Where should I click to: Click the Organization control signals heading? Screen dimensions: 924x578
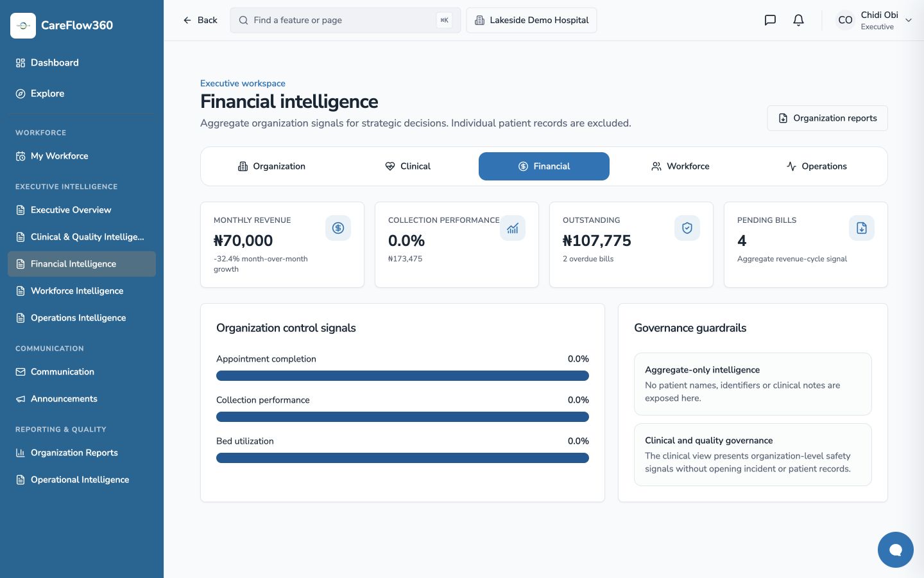(x=286, y=328)
